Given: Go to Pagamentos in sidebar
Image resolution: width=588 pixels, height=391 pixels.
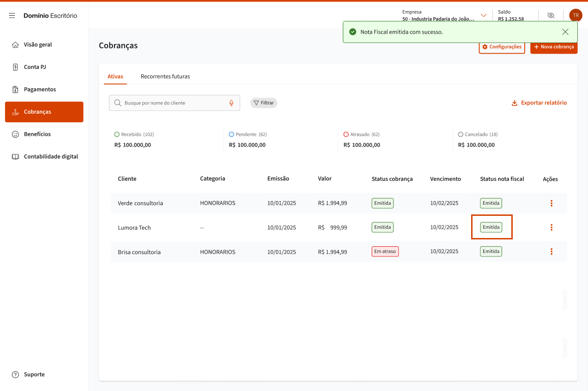Looking at the screenshot, I should pyautogui.click(x=40, y=90).
